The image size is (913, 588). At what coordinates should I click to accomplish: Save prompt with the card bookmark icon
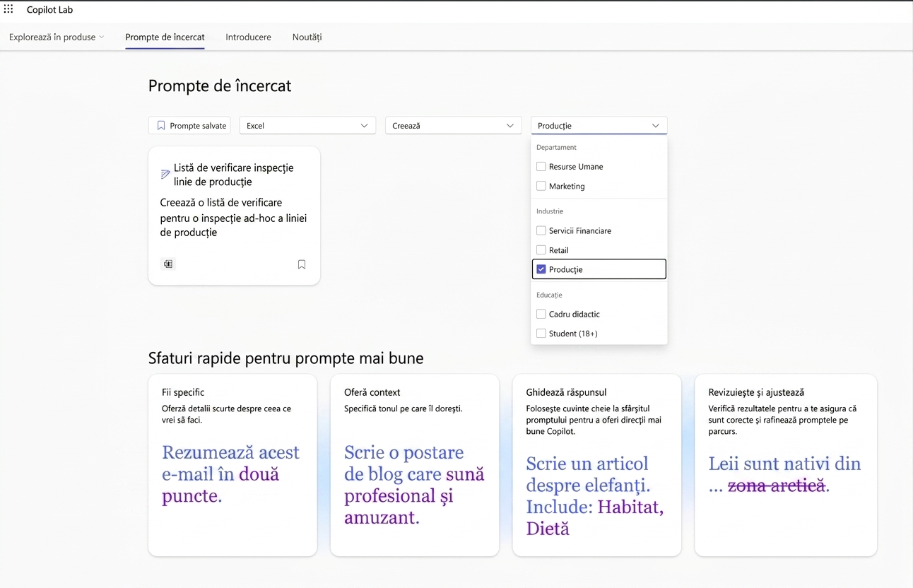pyautogui.click(x=302, y=264)
